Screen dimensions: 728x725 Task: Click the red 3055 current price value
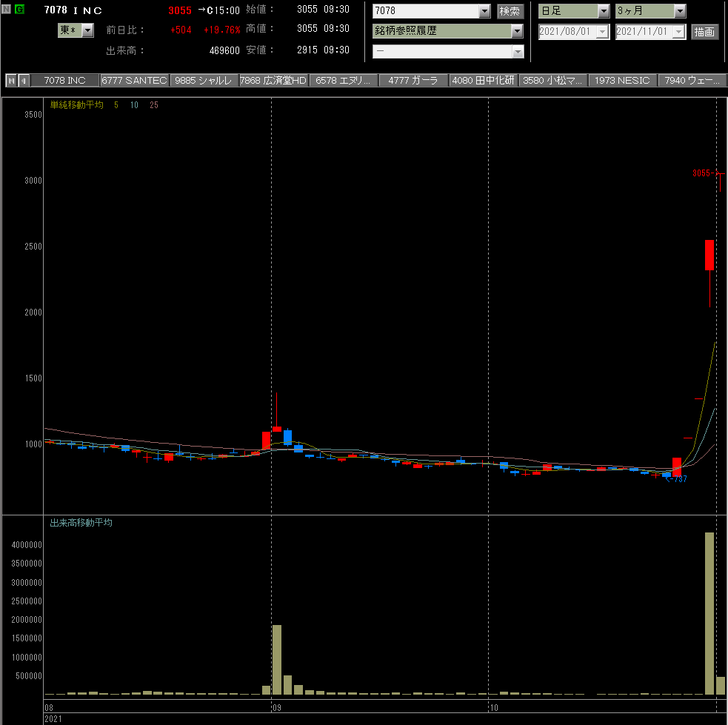tap(180, 10)
